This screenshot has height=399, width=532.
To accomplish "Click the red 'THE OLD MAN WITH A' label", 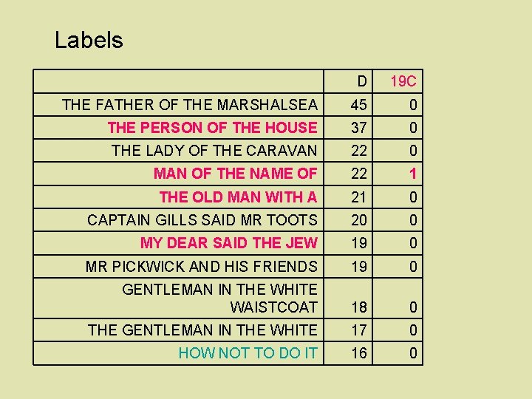I will point(238,197).
